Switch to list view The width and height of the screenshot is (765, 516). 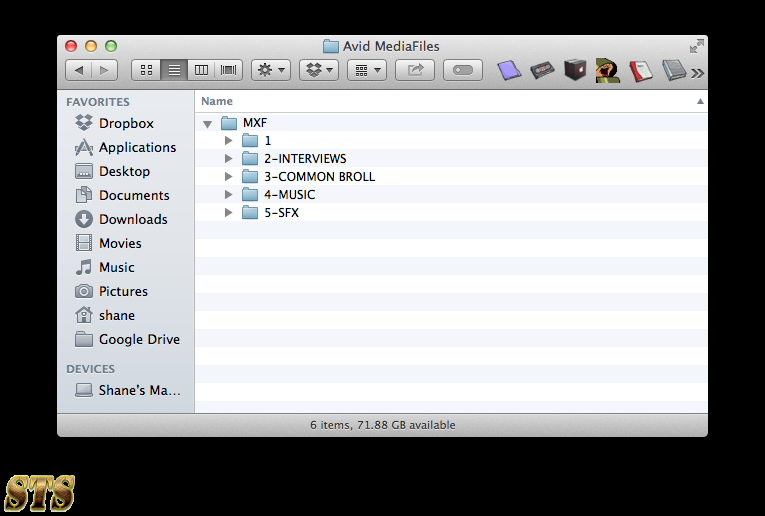174,70
